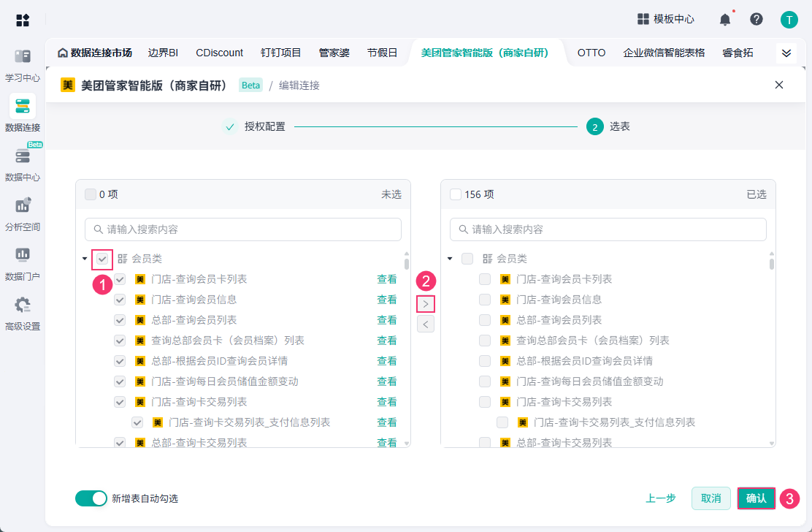Click the 确认 button
The width and height of the screenshot is (812, 532).
[756, 498]
